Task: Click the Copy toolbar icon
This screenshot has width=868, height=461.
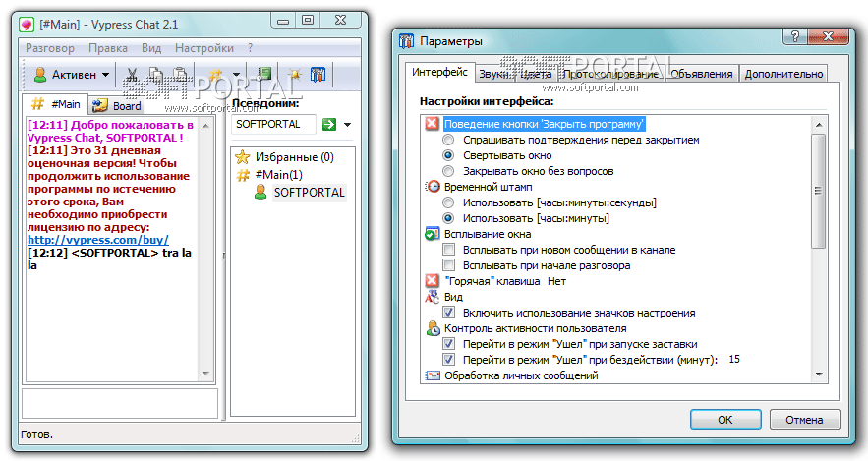Action: (x=156, y=75)
